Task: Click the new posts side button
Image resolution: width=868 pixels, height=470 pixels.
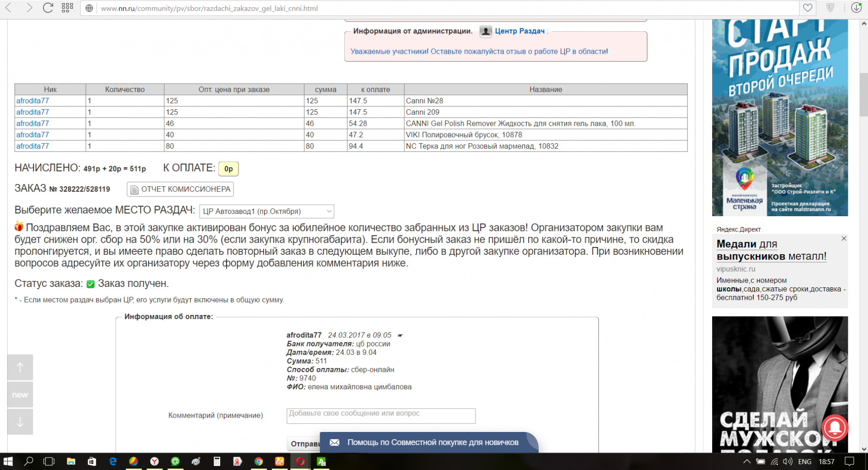Action: pos(20,395)
